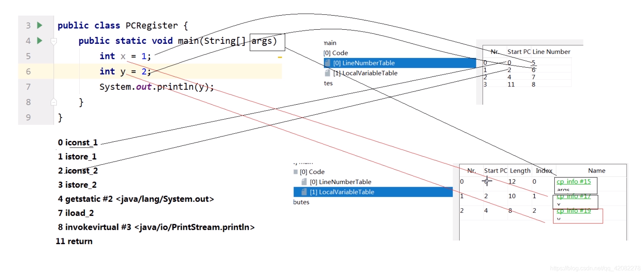Image resolution: width=644 pixels, height=275 pixels.
Task: Open the cp_info #19 link
Action: click(574, 210)
